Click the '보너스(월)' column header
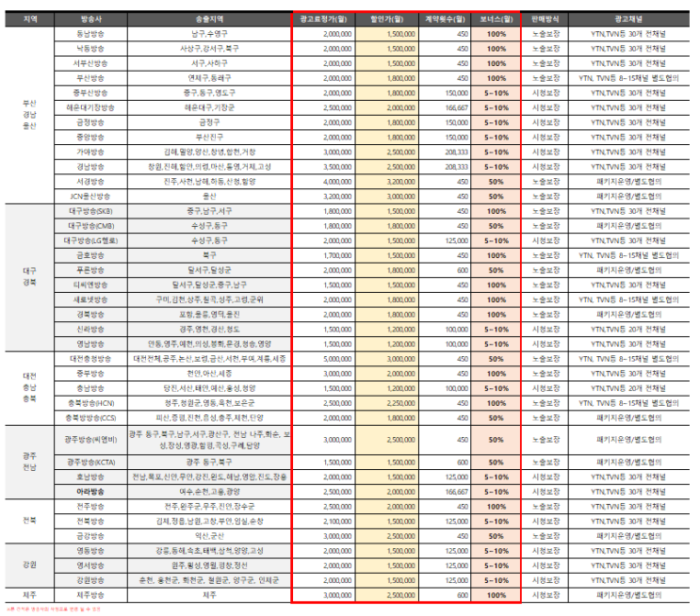Image resolution: width=700 pixels, height=616 pixels. click(496, 19)
